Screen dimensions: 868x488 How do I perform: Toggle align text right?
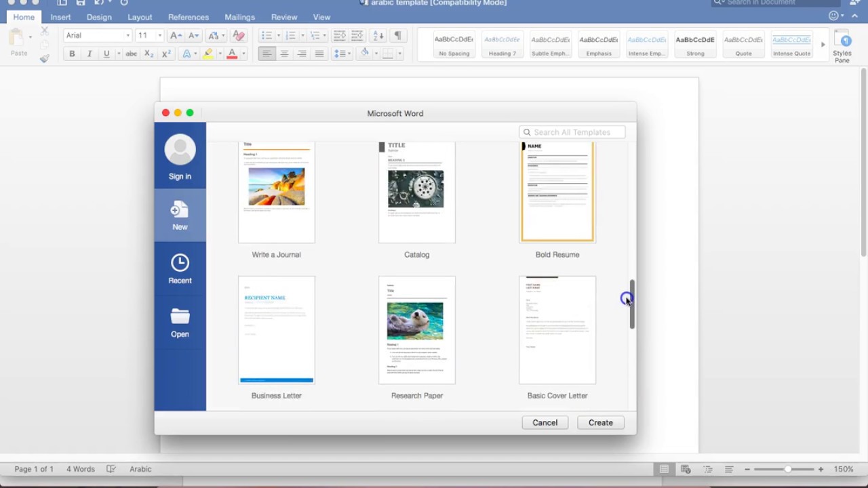coord(302,54)
